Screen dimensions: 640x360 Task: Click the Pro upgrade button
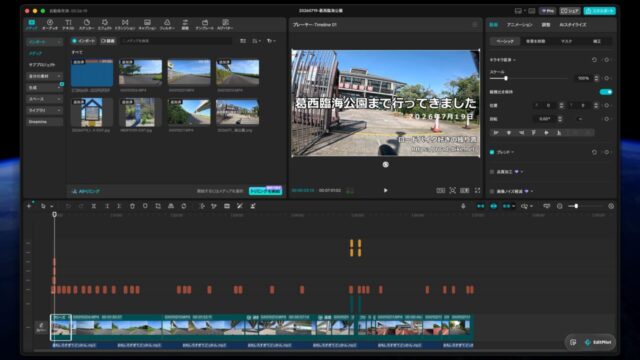pos(548,11)
